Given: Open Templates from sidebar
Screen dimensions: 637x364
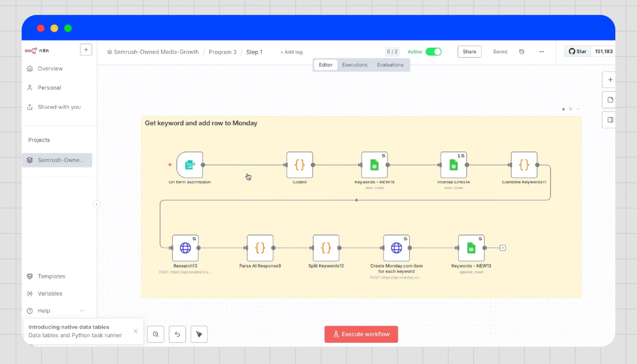Looking at the screenshot, I should pyautogui.click(x=51, y=277).
